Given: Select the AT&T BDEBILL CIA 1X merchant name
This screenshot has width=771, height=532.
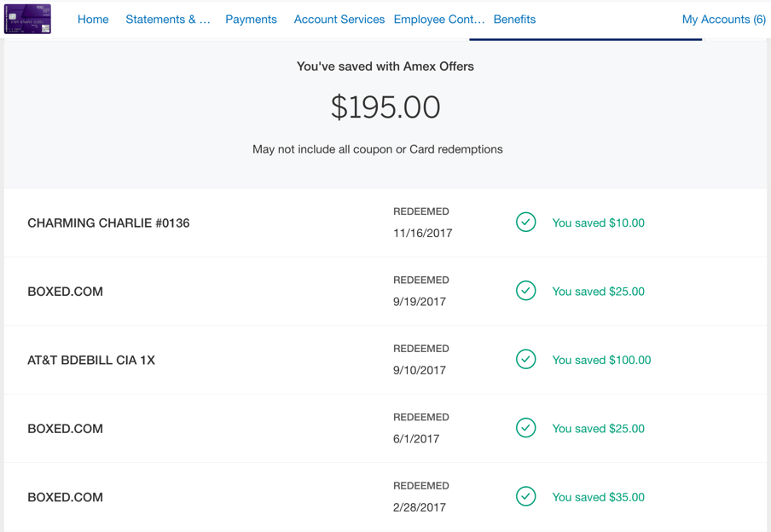Looking at the screenshot, I should point(91,360).
